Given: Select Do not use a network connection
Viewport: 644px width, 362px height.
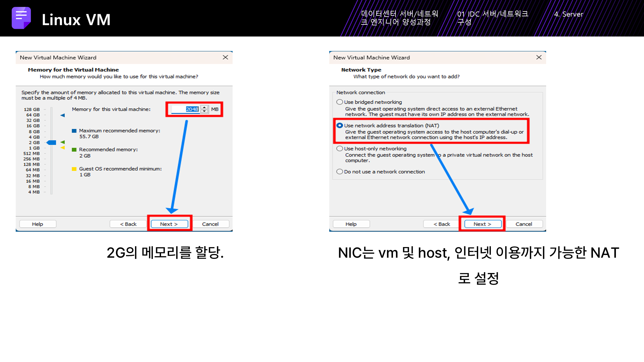Looking at the screenshot, I should (x=340, y=172).
